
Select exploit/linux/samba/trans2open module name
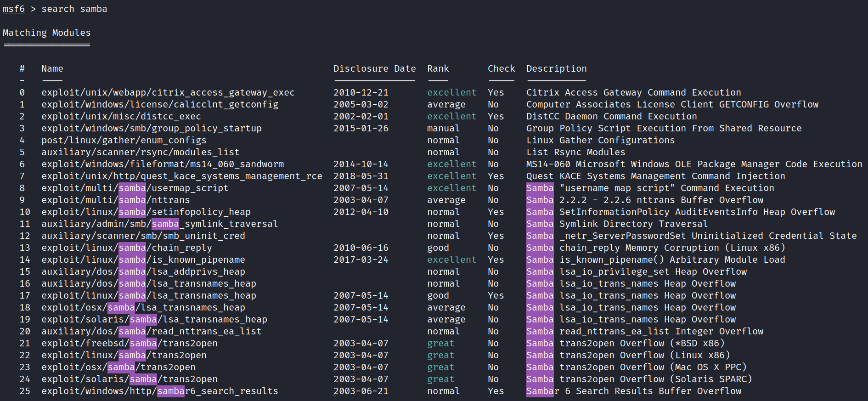click(124, 355)
